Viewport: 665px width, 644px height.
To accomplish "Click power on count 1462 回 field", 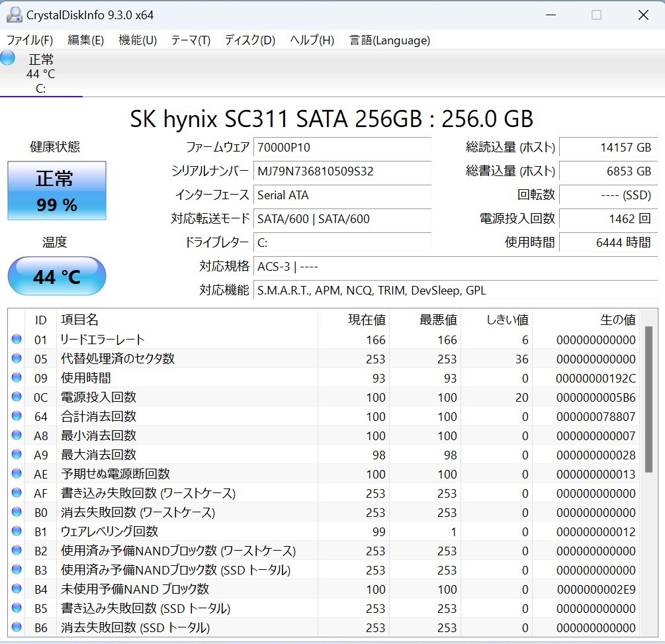I will pyautogui.click(x=609, y=218).
